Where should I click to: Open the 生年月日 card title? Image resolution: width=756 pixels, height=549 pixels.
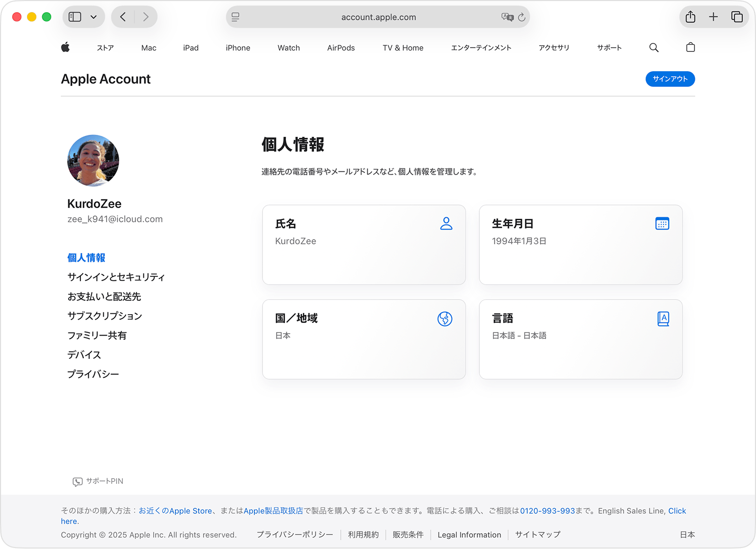point(513,224)
